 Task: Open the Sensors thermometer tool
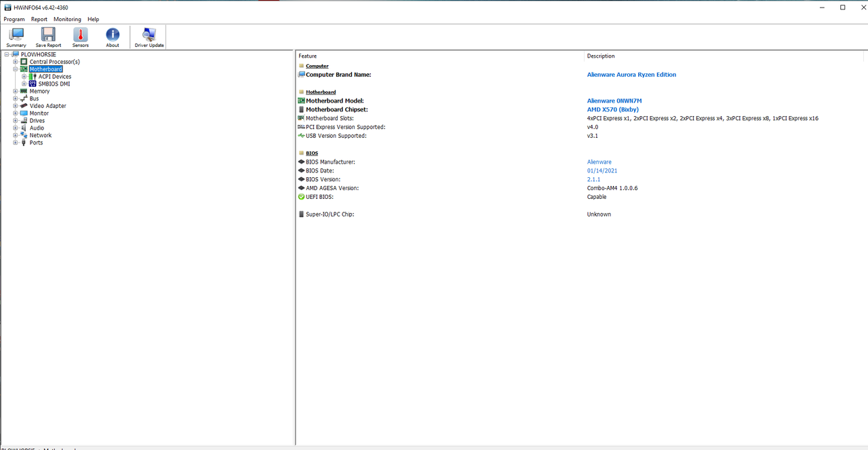(x=81, y=37)
